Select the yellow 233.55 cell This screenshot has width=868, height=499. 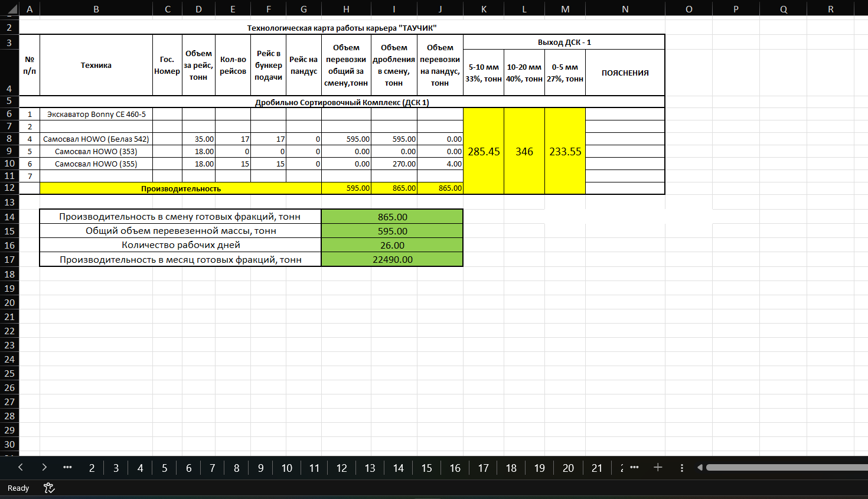pos(565,151)
